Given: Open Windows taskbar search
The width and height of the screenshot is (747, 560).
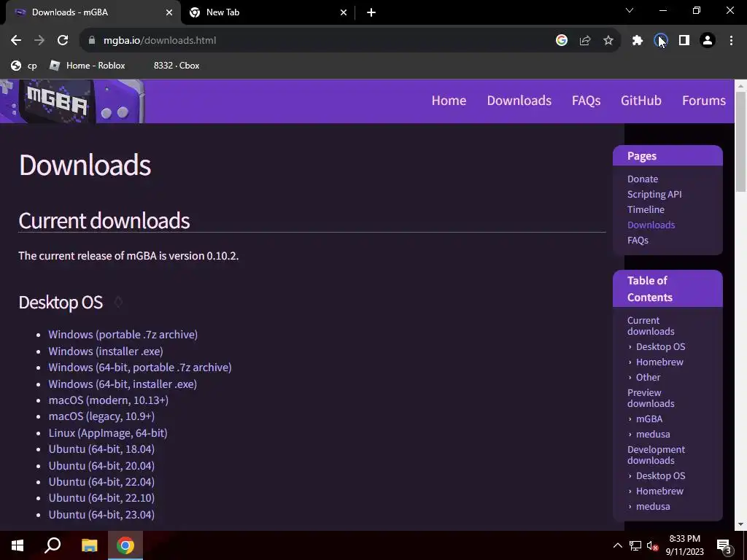Looking at the screenshot, I should (x=53, y=545).
